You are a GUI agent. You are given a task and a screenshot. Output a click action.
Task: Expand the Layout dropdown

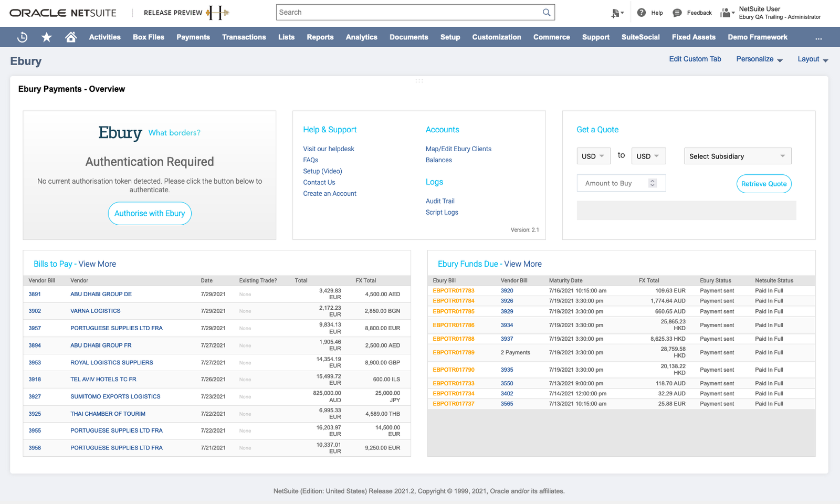coord(813,59)
